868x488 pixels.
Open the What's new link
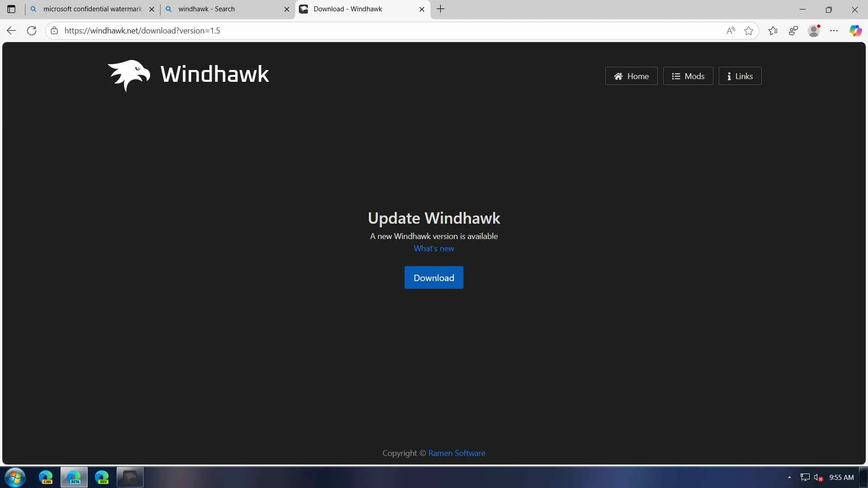pyautogui.click(x=434, y=249)
